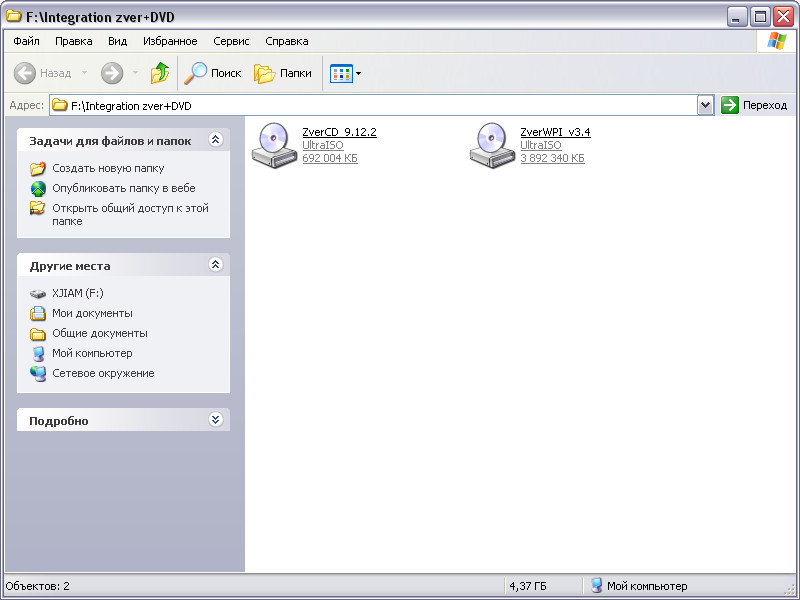Viewport: 800px width, 600px height.
Task: Click the ZverWPI_v3.4 file name
Action: [555, 132]
